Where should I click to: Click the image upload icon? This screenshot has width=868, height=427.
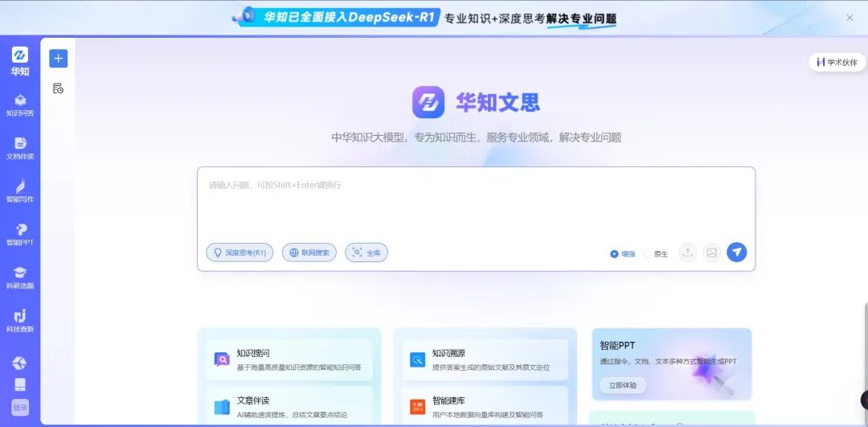(711, 253)
